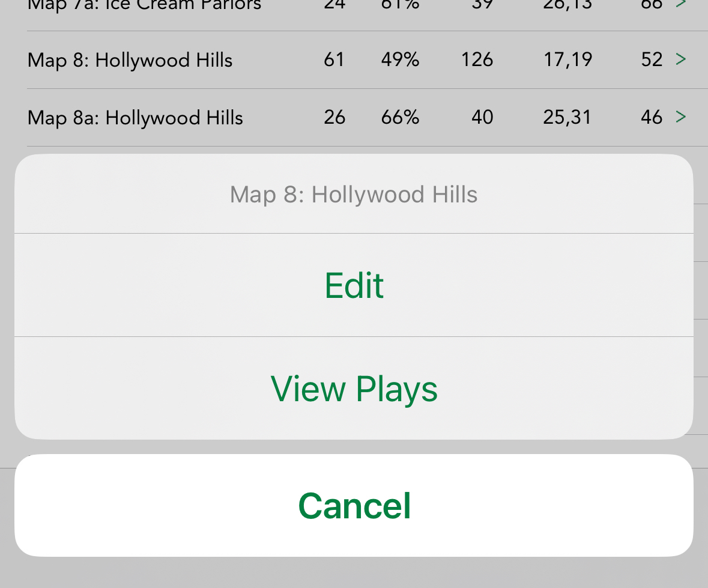Tap Edit in the action sheet
The width and height of the screenshot is (708, 588).
click(x=354, y=285)
